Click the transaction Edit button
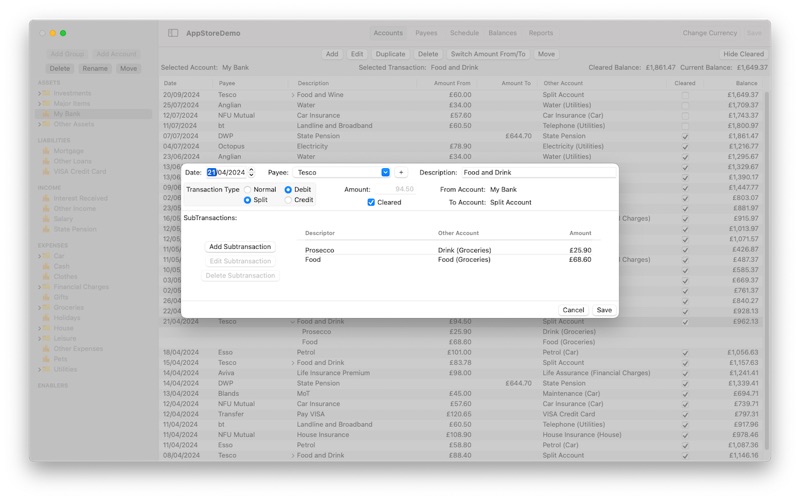The image size is (800, 500). (357, 54)
